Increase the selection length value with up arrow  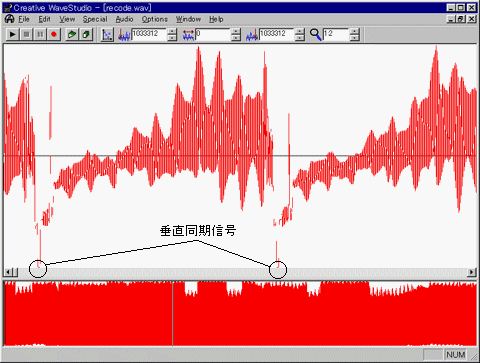(x=236, y=31)
